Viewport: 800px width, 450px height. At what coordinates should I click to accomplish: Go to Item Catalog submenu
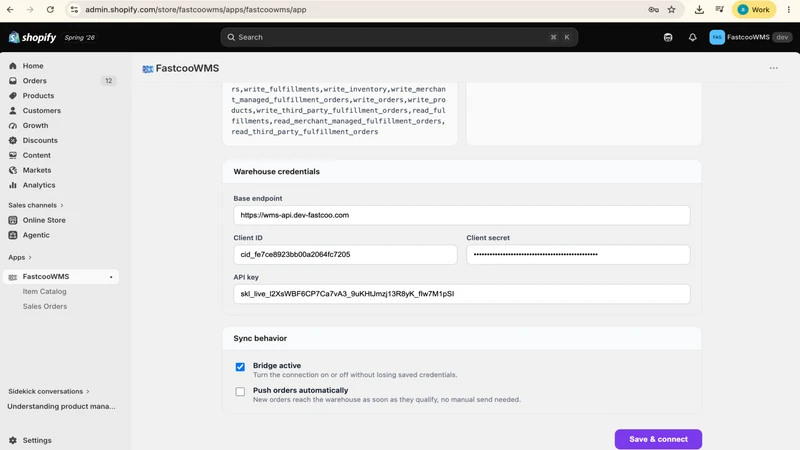(x=44, y=291)
